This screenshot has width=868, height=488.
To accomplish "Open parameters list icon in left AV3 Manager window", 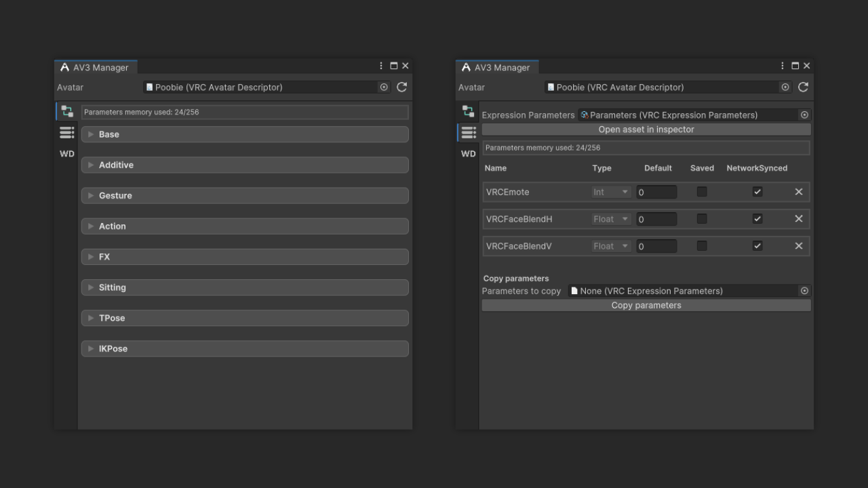I will 66,132.
